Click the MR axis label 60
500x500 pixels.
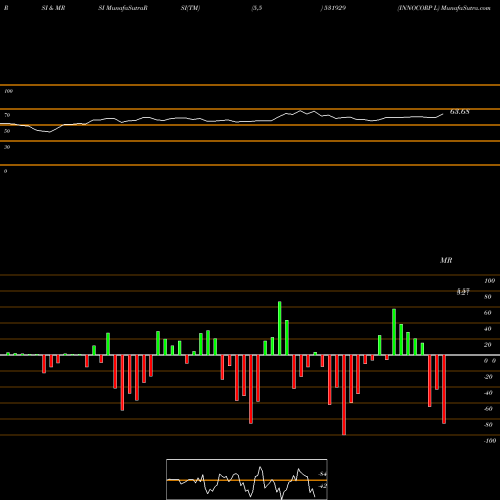488,313
